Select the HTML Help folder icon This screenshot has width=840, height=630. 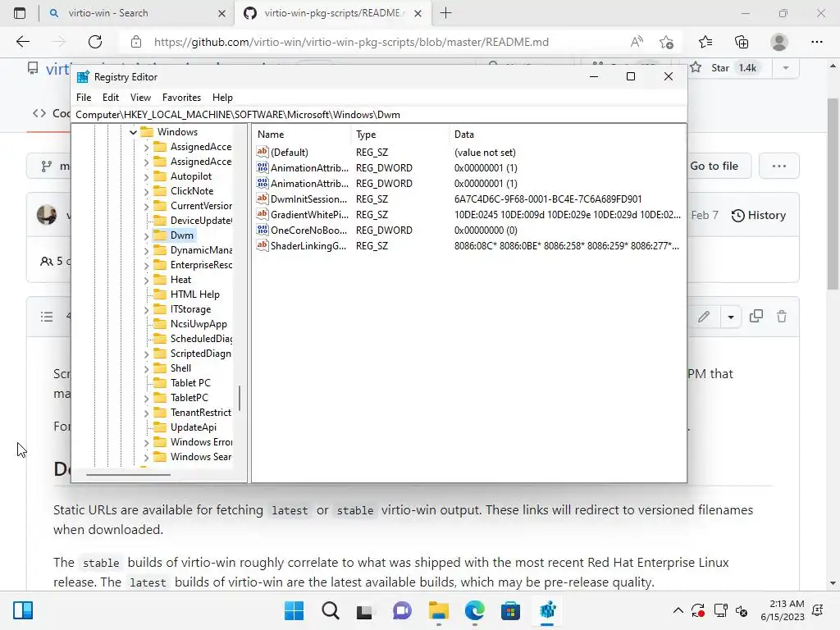(x=160, y=294)
